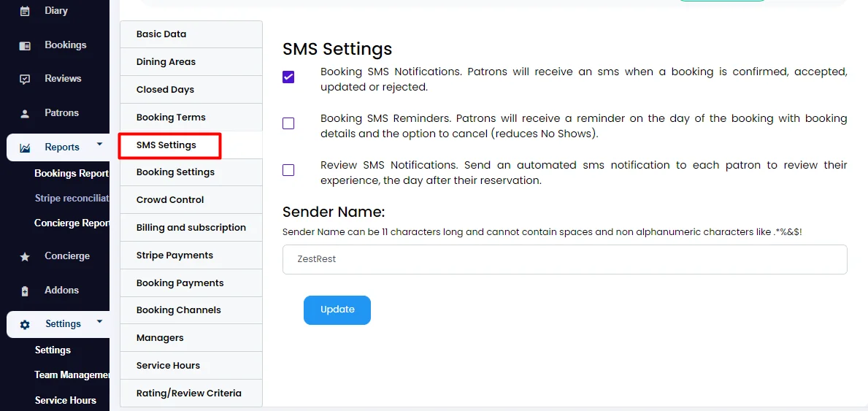The width and height of the screenshot is (868, 411).
Task: Disable Booking SMS Notifications checkbox
Action: point(288,77)
